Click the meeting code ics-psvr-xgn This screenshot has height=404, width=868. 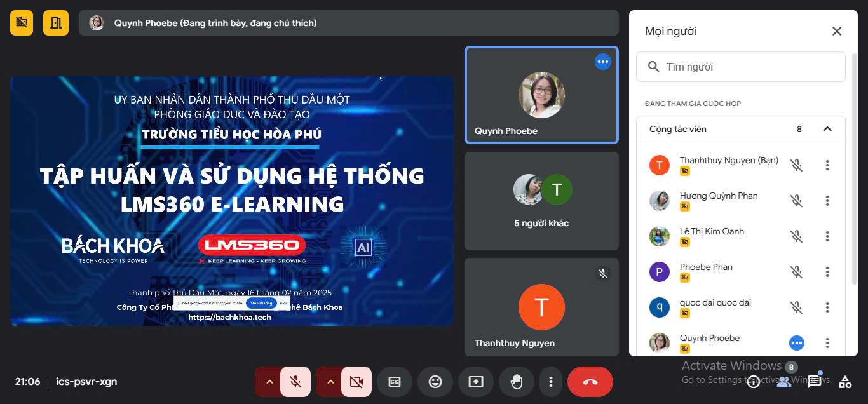click(x=86, y=382)
